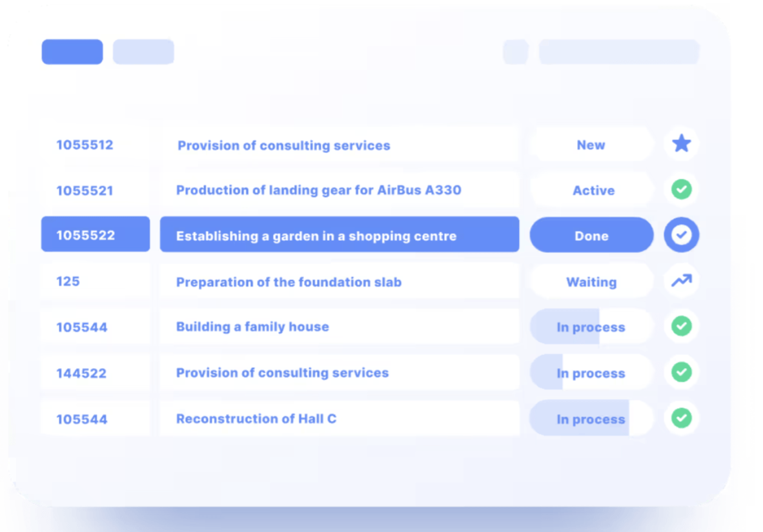763x532 pixels.
Task: Click green checkmark for Building a family house
Action: click(681, 326)
